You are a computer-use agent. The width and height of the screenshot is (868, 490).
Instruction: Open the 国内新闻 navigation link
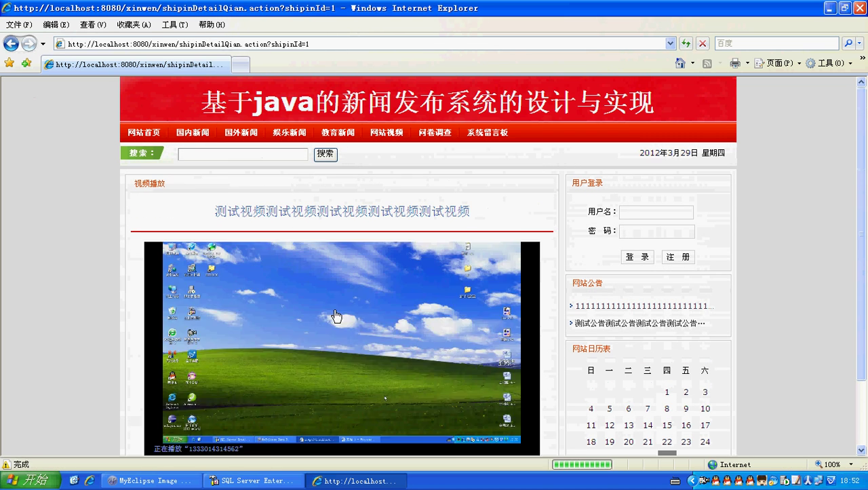click(x=193, y=132)
